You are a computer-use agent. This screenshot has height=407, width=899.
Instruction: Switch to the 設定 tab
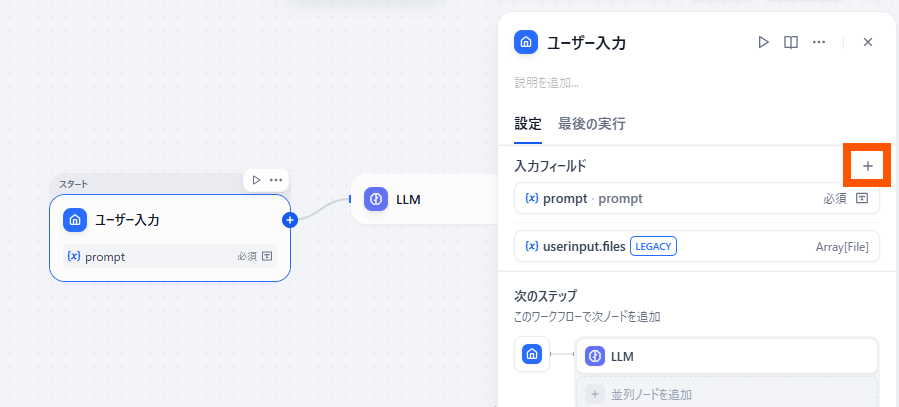(x=528, y=124)
